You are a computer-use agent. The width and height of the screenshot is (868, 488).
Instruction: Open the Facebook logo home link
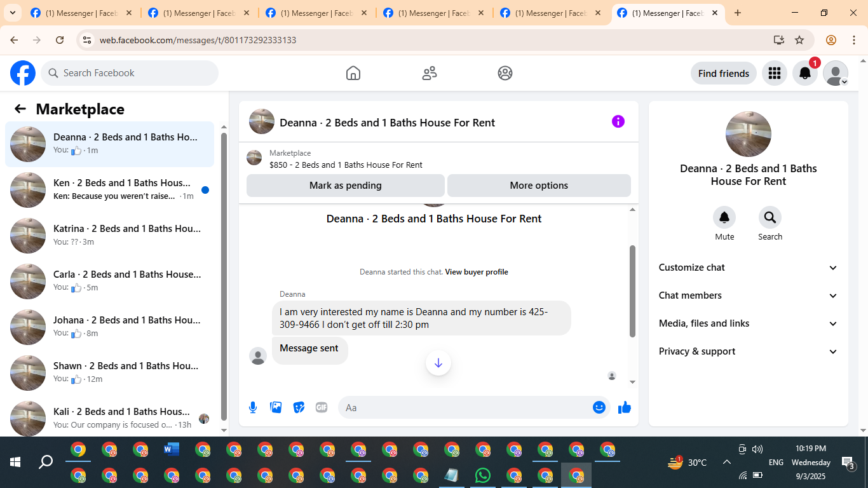(23, 73)
